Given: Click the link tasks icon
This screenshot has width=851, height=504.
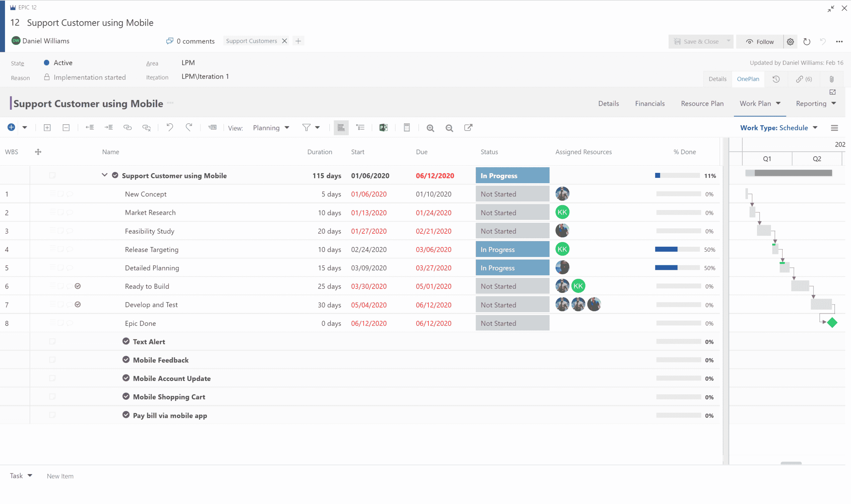Looking at the screenshot, I should click(128, 127).
